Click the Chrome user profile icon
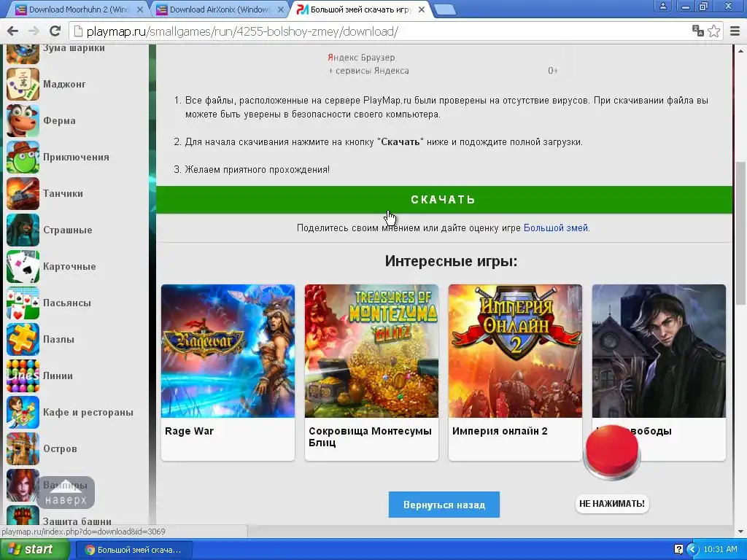This screenshot has width=747, height=560. pos(662,6)
